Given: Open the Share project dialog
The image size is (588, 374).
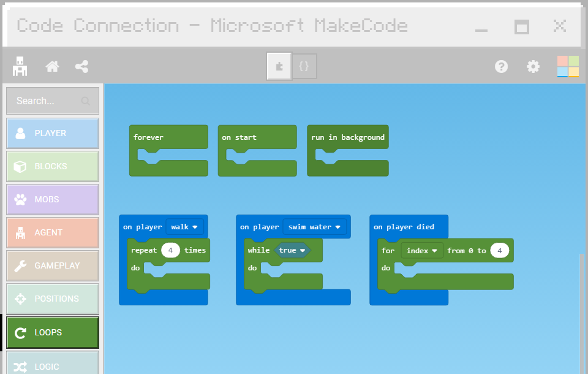Looking at the screenshot, I should coord(81,66).
